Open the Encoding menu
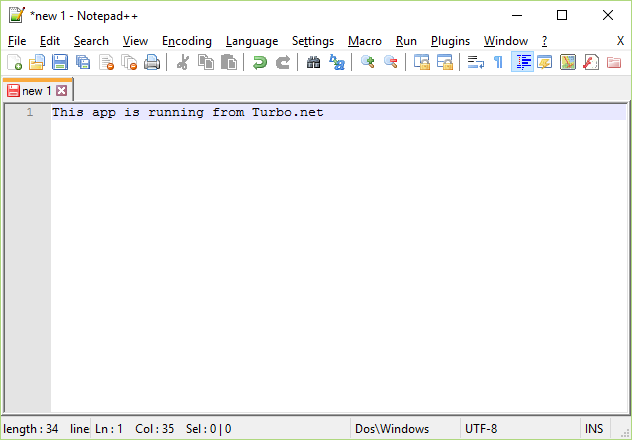The height and width of the screenshot is (440, 632). (x=187, y=41)
